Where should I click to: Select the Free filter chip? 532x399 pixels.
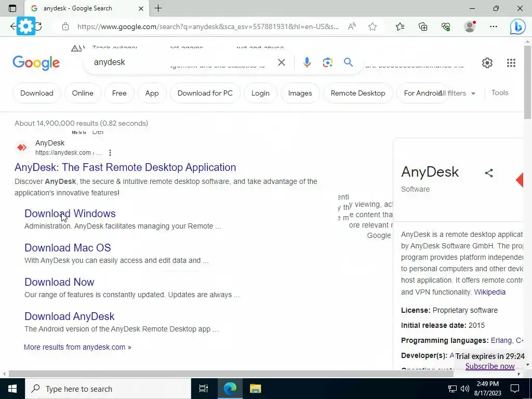[119, 93]
